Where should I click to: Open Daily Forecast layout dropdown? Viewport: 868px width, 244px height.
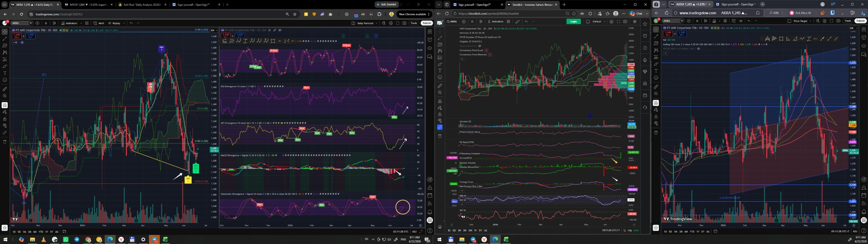[x=376, y=23]
